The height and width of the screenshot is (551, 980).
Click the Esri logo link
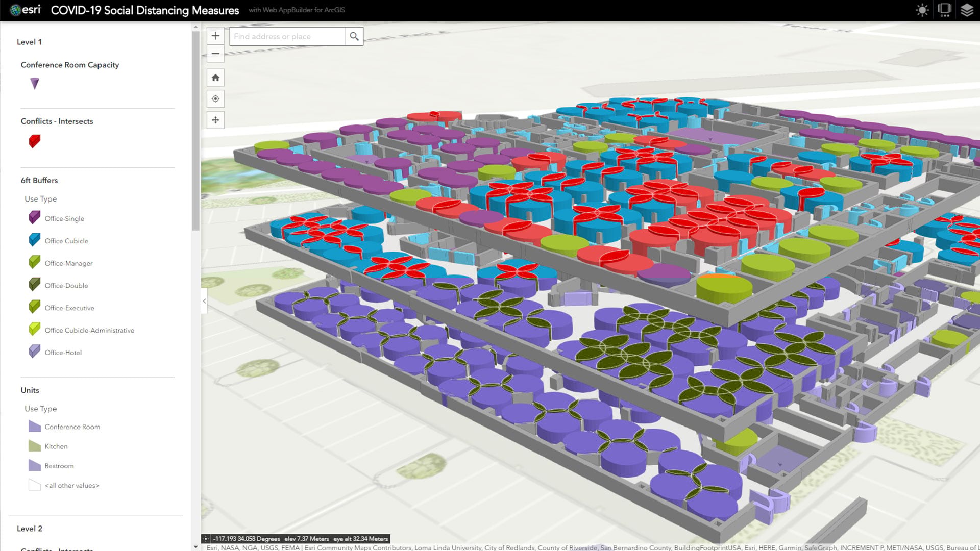pyautogui.click(x=26, y=10)
